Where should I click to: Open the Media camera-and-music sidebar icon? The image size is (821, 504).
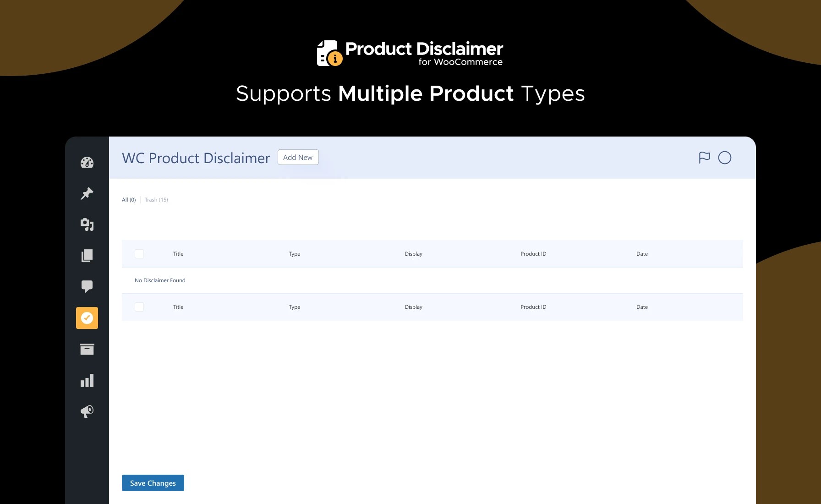[x=87, y=225]
